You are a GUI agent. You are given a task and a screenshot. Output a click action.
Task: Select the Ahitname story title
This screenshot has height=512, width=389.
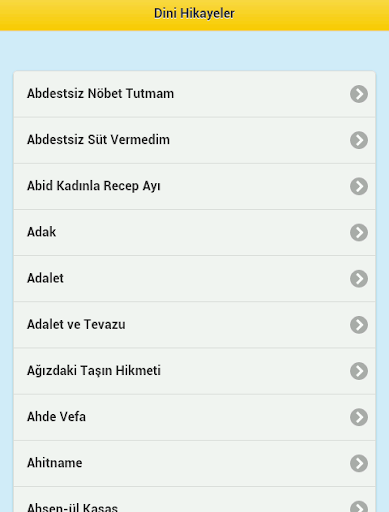point(55,463)
